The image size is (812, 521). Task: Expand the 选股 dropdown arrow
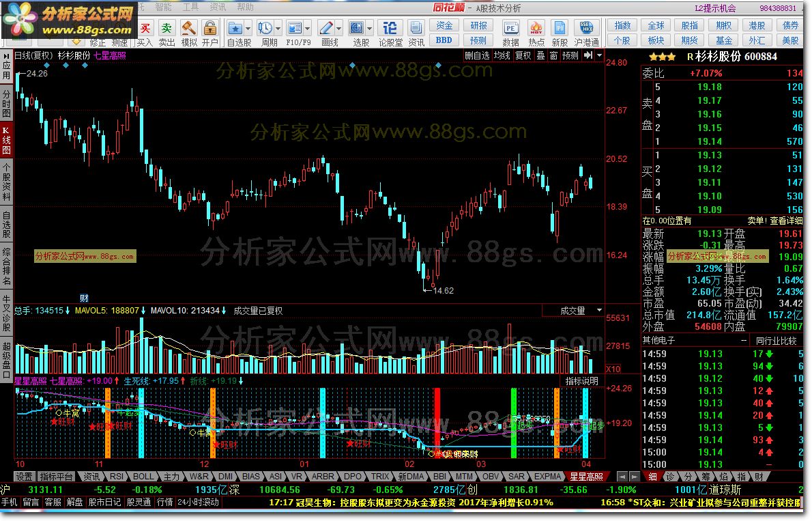click(x=370, y=28)
